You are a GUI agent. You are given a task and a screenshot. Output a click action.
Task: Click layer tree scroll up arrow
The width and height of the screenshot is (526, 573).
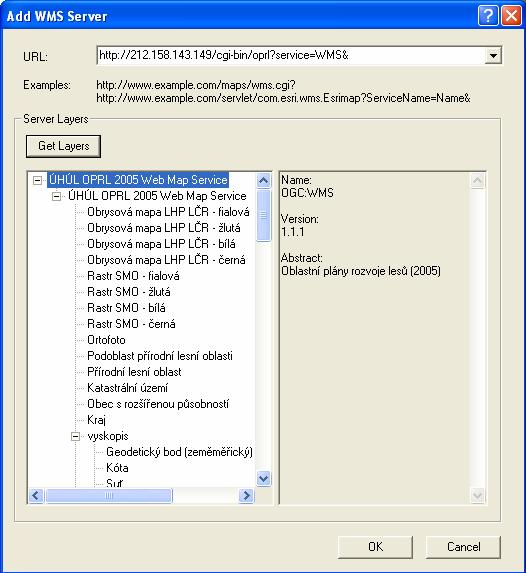tap(264, 181)
